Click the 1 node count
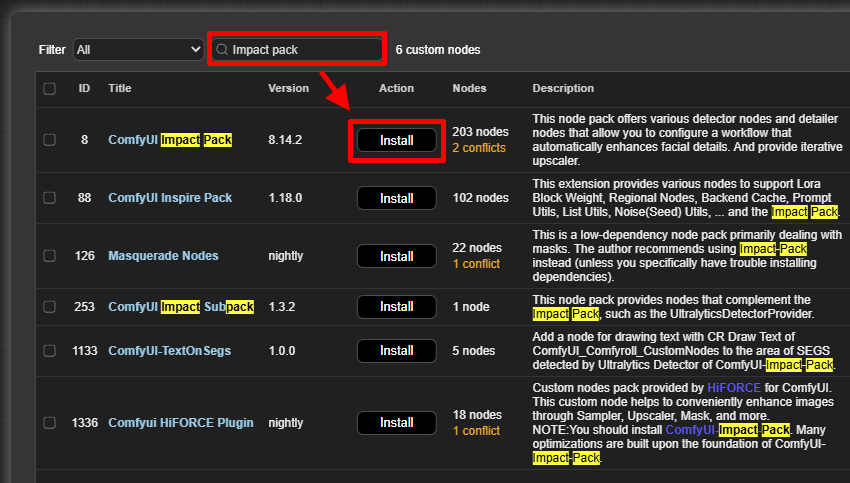Image resolution: width=850 pixels, height=483 pixels. pyautogui.click(x=471, y=307)
